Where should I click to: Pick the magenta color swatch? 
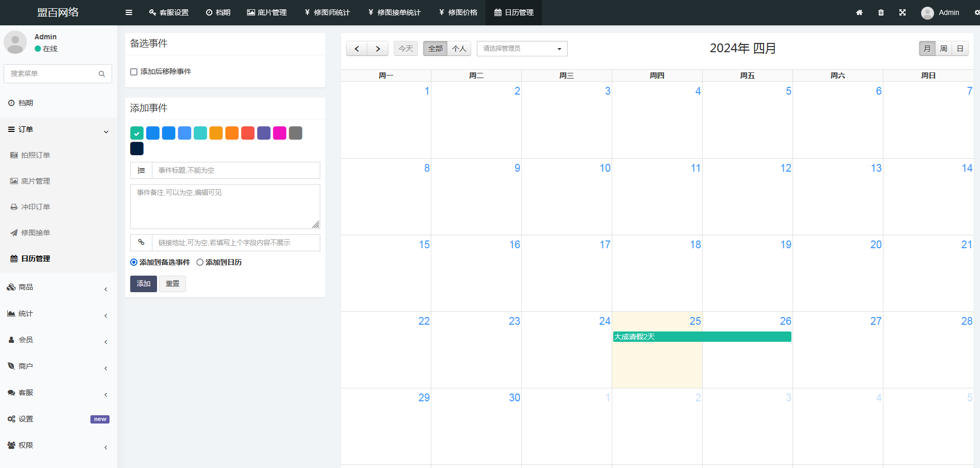[x=279, y=133]
